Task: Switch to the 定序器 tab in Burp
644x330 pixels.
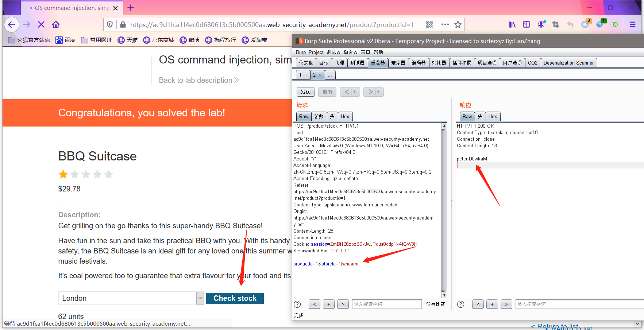Action: click(x=398, y=62)
